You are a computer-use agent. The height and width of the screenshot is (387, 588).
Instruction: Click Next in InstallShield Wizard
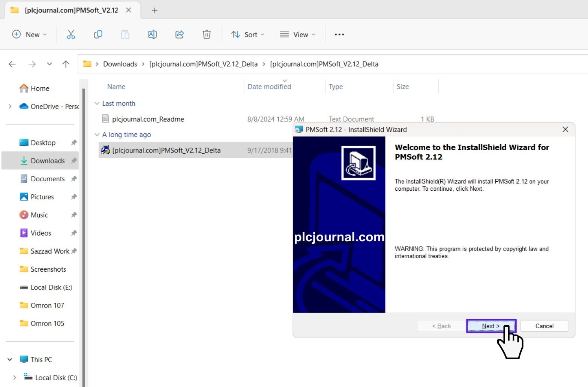pyautogui.click(x=491, y=326)
